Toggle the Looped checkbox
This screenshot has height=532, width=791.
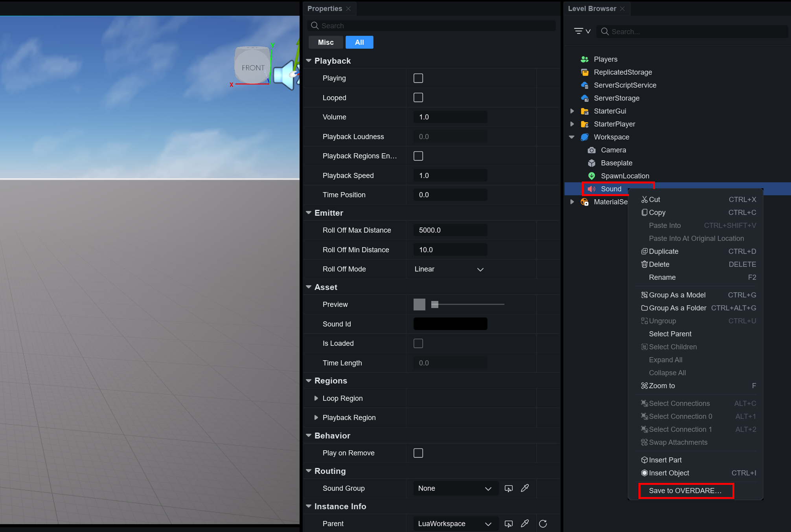click(x=418, y=97)
